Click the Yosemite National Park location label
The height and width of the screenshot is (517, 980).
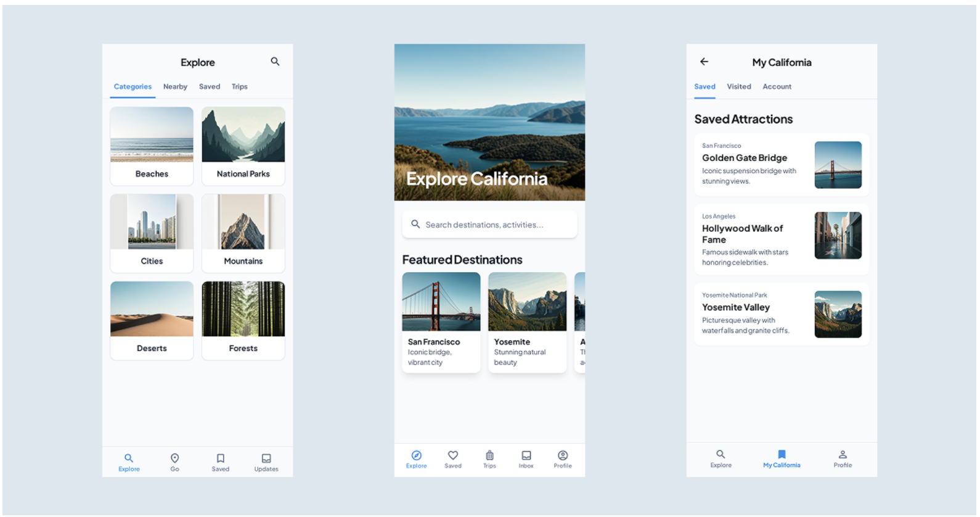[x=735, y=296]
